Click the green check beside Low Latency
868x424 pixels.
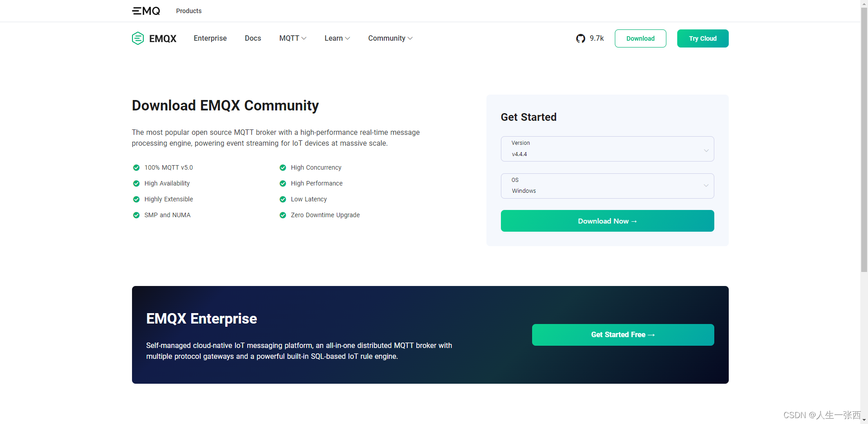tap(283, 199)
